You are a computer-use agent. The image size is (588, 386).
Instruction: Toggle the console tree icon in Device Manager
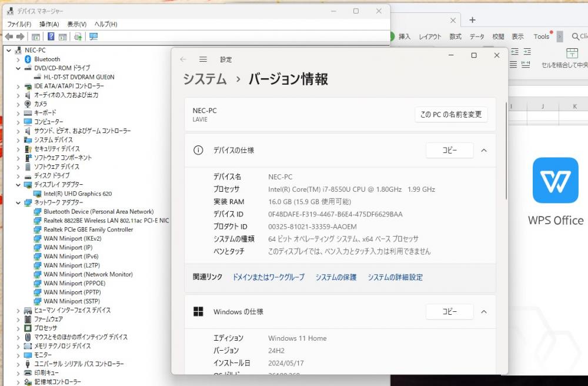(x=36, y=36)
